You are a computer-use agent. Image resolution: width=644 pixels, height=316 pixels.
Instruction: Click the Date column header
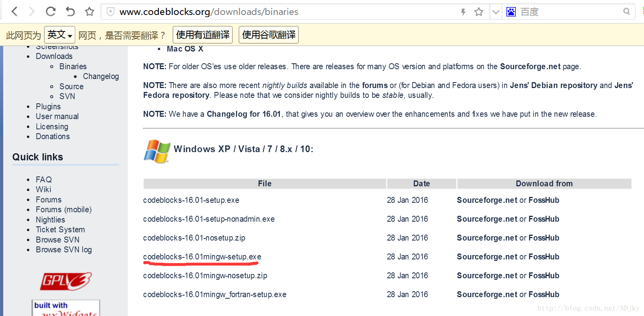(421, 184)
